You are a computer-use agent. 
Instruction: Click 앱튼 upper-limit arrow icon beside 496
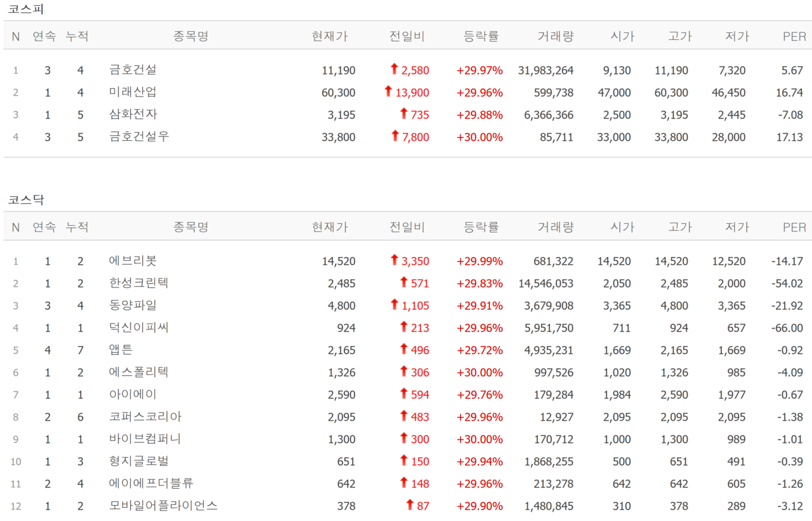(403, 348)
